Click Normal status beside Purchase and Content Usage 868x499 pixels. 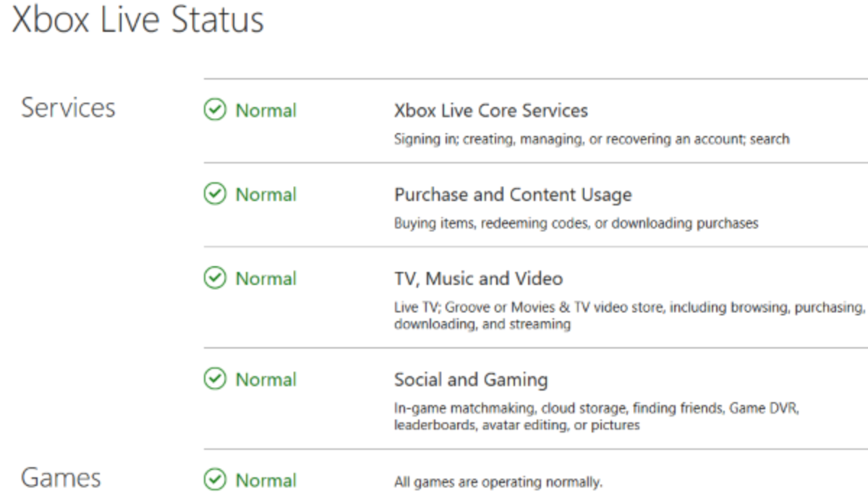tap(266, 195)
